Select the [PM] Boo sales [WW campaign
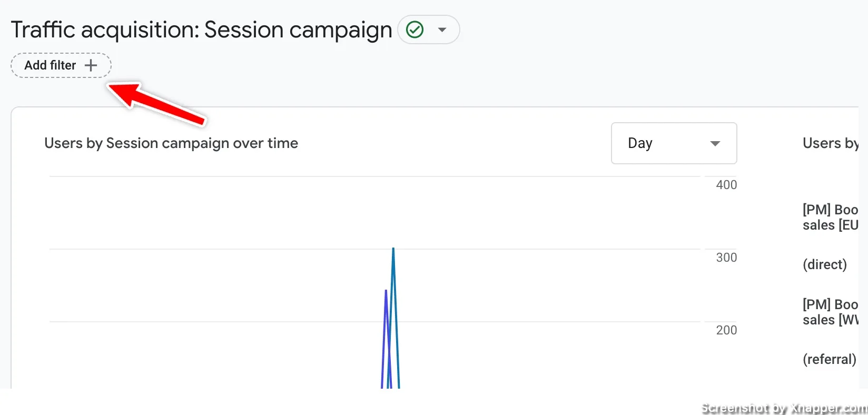Screen dimensions: 868x415 830,312
